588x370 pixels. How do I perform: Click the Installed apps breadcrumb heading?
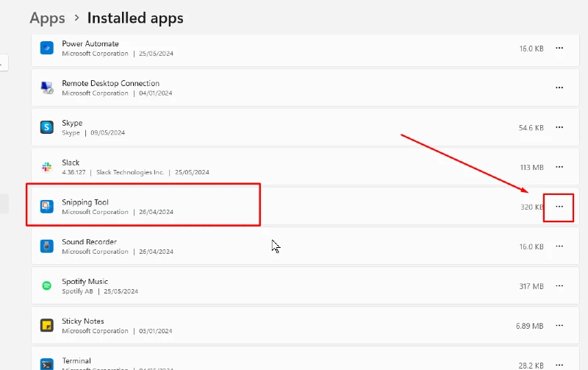(135, 18)
